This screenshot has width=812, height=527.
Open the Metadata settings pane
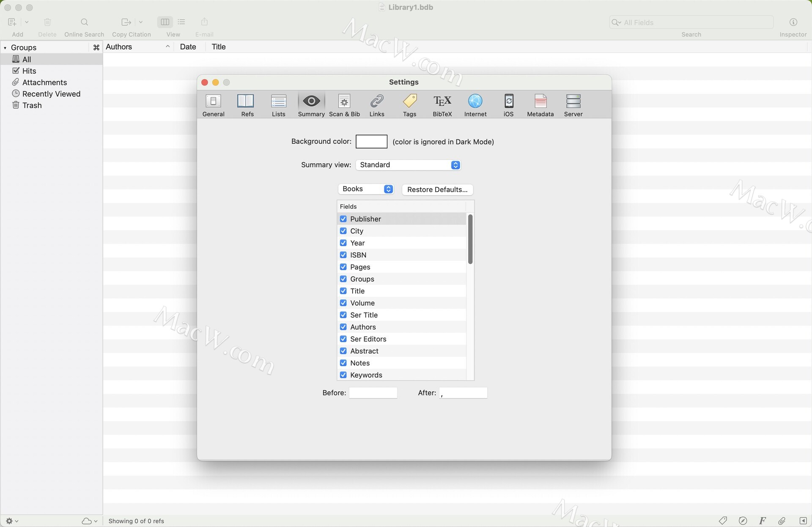click(x=540, y=105)
